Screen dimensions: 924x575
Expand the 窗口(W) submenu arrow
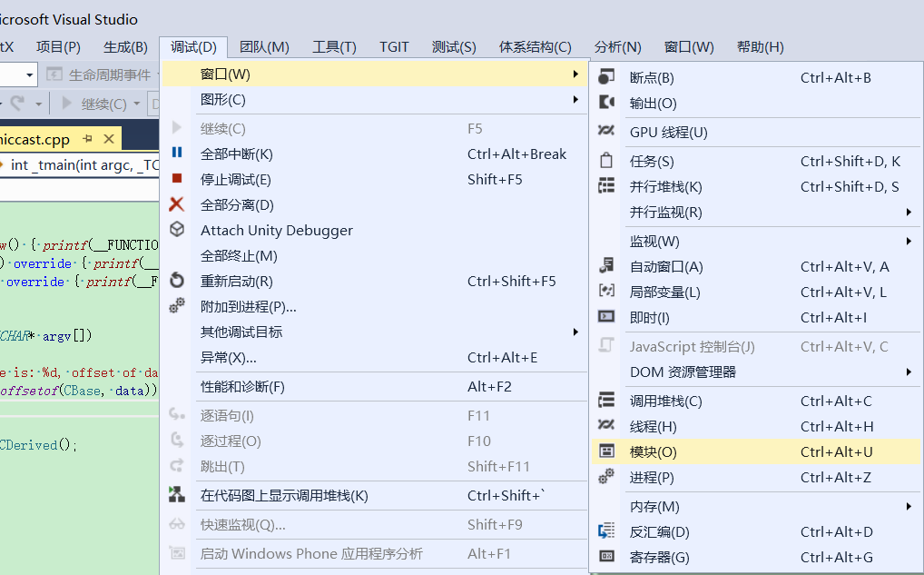point(575,74)
